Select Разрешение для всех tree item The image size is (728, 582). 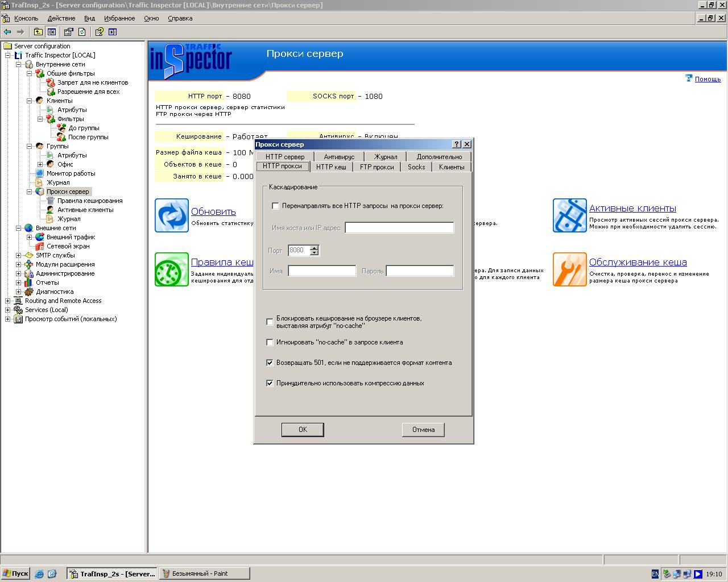(88, 92)
